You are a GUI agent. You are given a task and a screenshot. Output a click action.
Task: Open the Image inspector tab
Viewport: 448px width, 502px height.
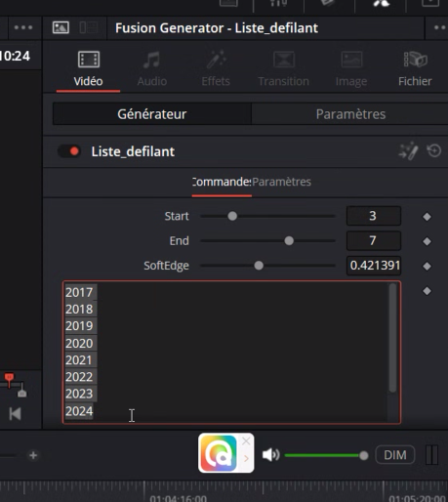coord(351,69)
